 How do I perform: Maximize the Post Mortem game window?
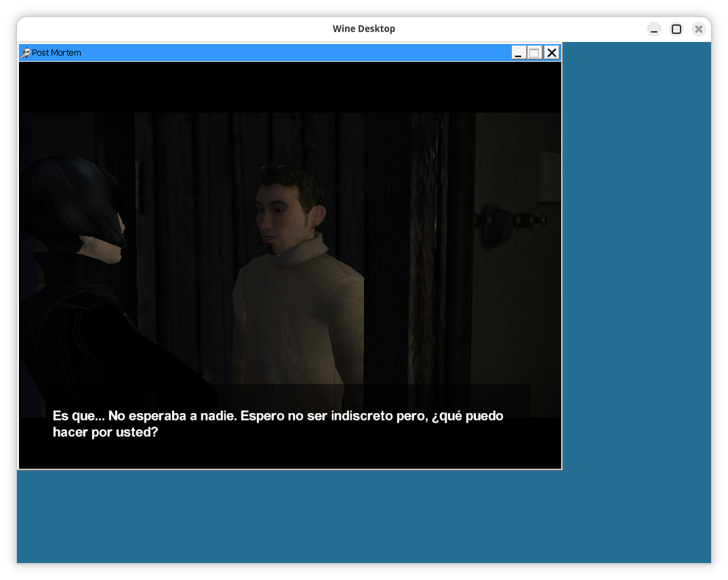(535, 53)
